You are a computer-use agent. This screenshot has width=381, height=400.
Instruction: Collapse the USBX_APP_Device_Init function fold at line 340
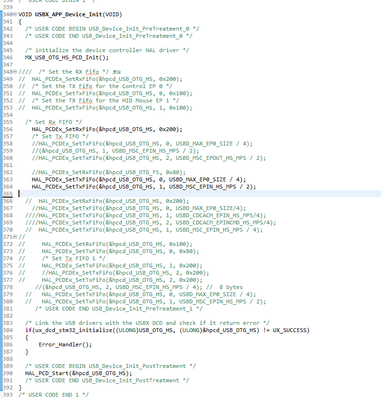pos(15,15)
